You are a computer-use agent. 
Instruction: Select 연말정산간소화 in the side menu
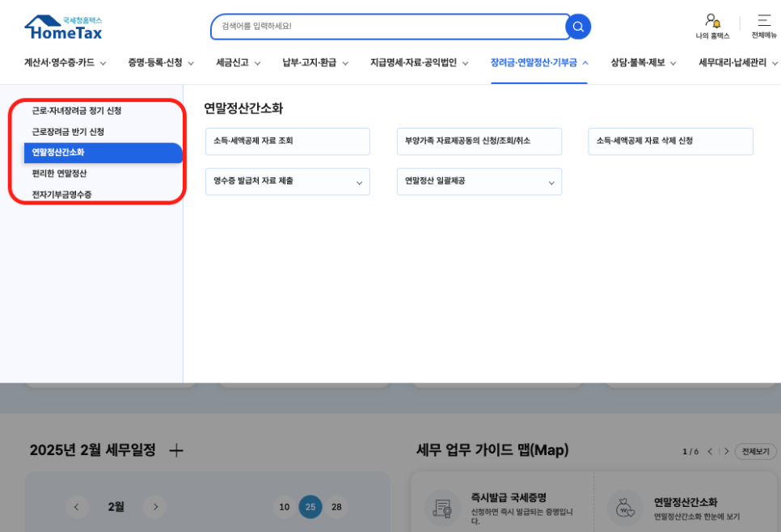(103, 153)
